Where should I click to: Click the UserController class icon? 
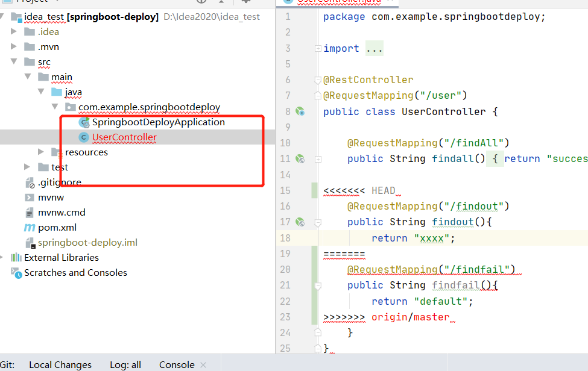coord(84,137)
